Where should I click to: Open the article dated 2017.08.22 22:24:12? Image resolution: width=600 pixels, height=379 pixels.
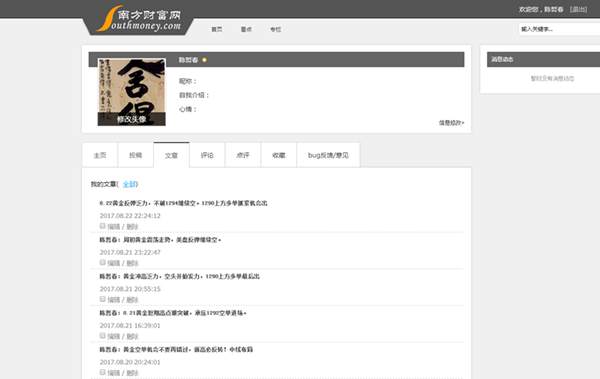(x=183, y=203)
